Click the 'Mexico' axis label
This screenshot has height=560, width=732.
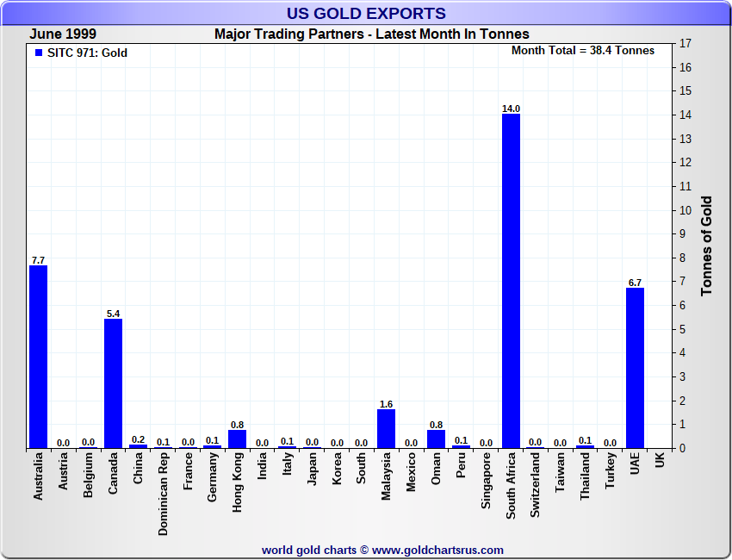(x=411, y=472)
